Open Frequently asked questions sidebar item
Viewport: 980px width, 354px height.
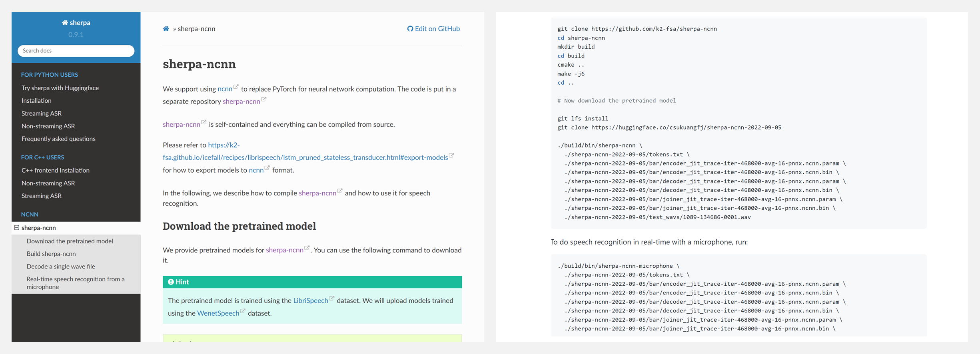point(58,139)
